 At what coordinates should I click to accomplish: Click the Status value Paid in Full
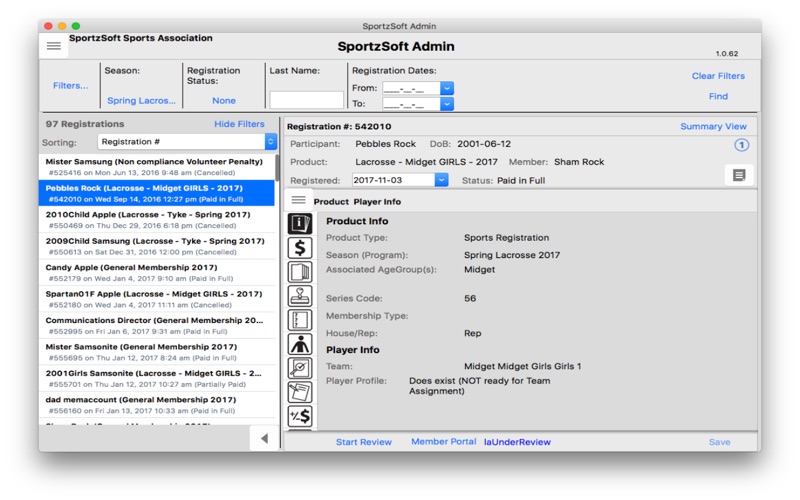click(x=521, y=181)
